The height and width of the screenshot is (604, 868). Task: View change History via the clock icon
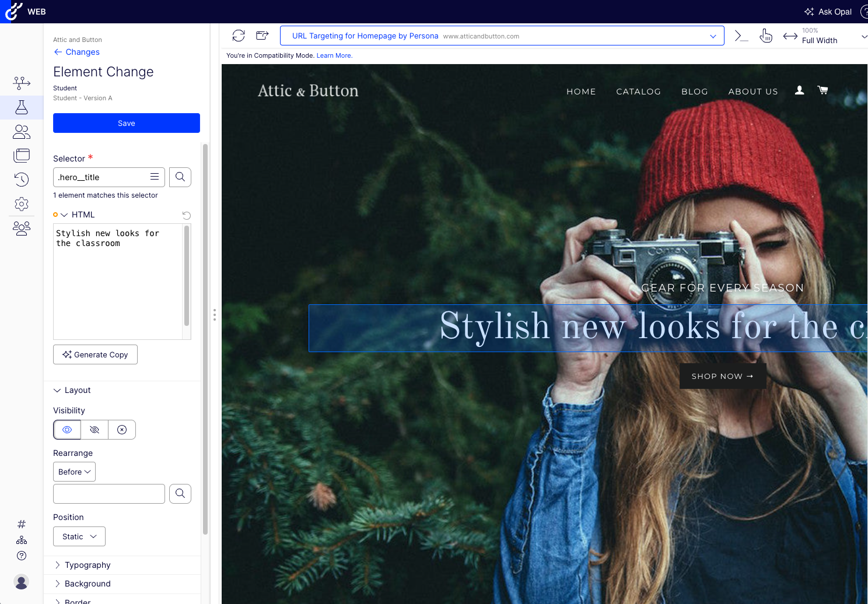point(22,180)
